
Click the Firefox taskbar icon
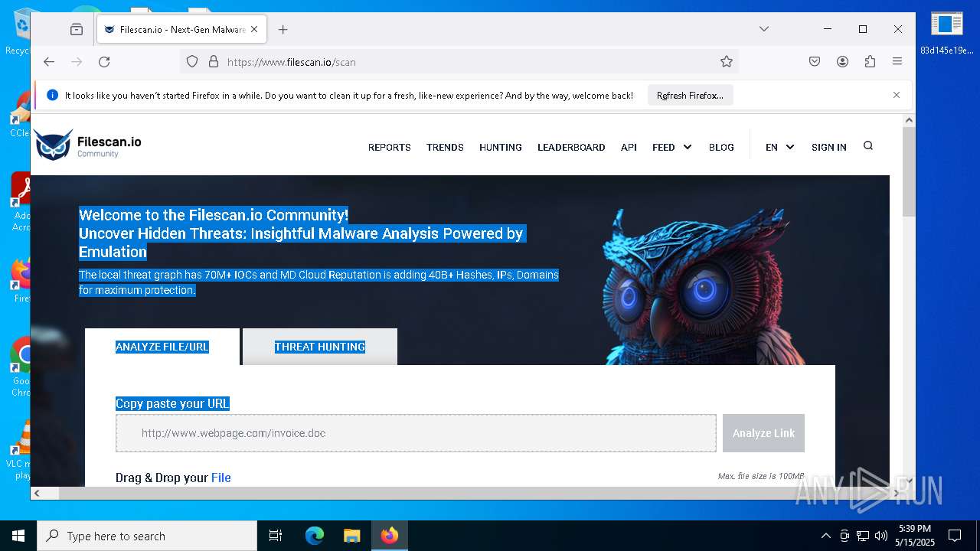pos(390,536)
